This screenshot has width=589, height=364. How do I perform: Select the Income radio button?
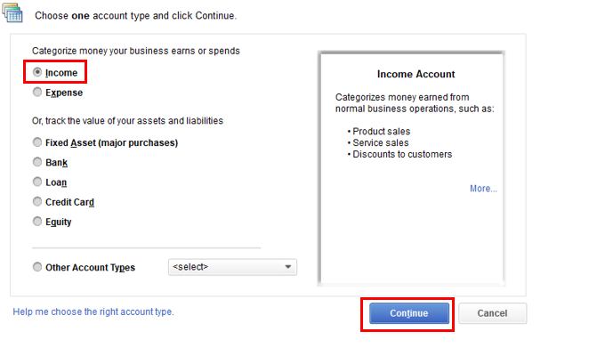[37, 72]
